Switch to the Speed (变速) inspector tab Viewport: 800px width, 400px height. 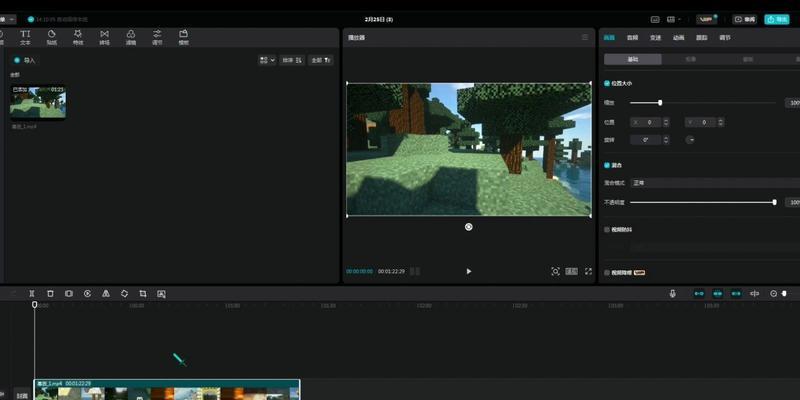point(655,38)
